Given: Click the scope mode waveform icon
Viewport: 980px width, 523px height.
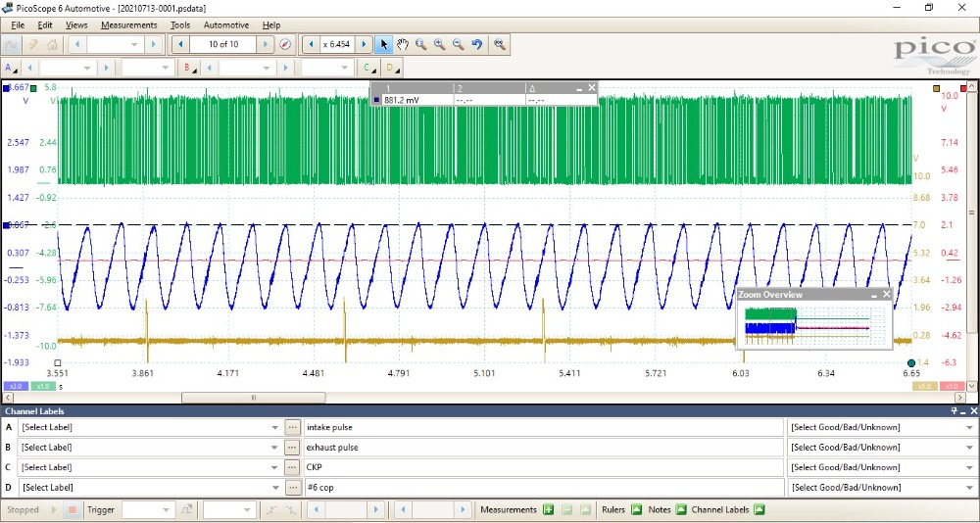Looking at the screenshot, I should pos(11,44).
